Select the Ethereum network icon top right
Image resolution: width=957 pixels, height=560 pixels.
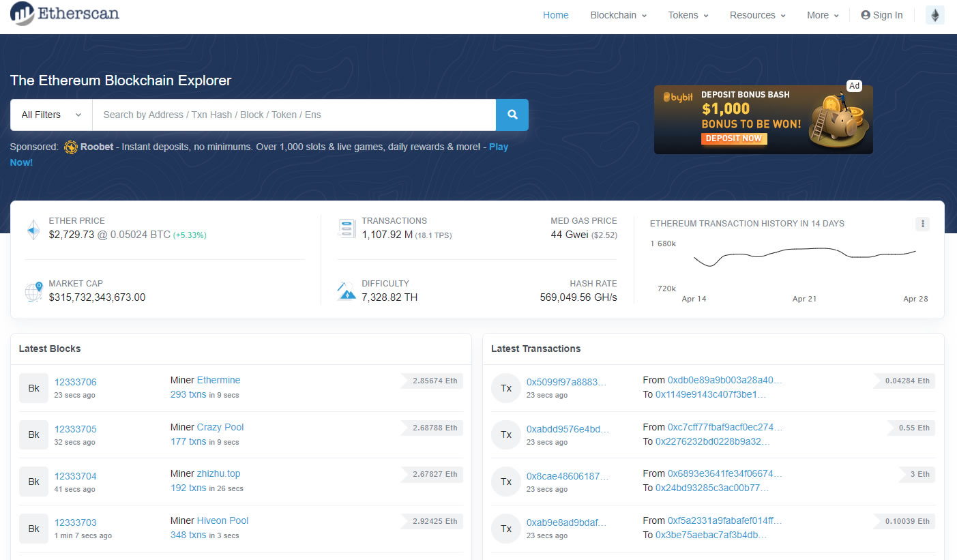pyautogui.click(x=934, y=14)
